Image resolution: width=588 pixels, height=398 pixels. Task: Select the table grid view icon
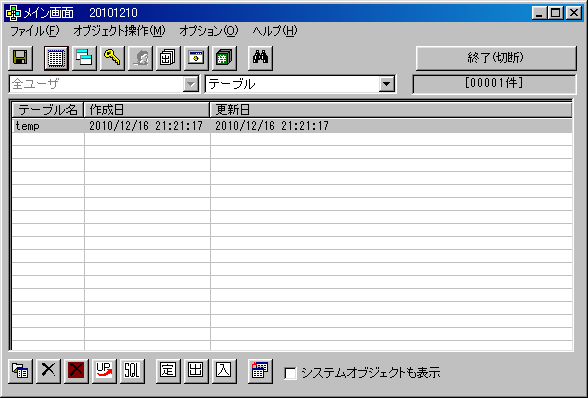(56, 58)
